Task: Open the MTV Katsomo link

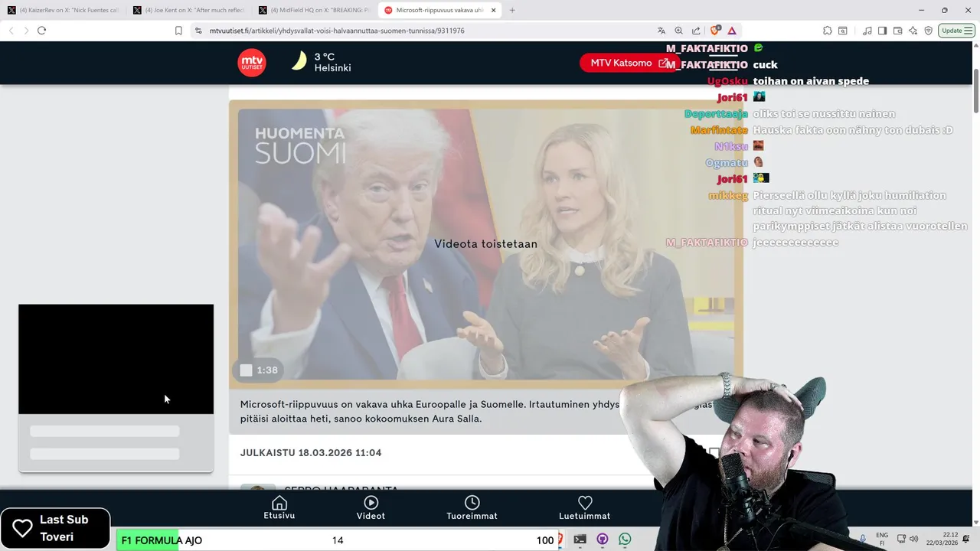Action: tap(629, 63)
